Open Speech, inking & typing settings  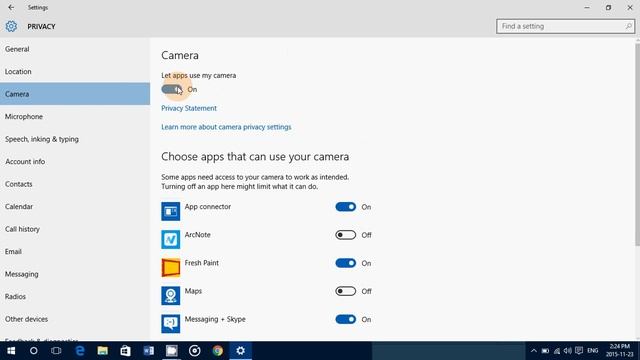click(x=75, y=139)
